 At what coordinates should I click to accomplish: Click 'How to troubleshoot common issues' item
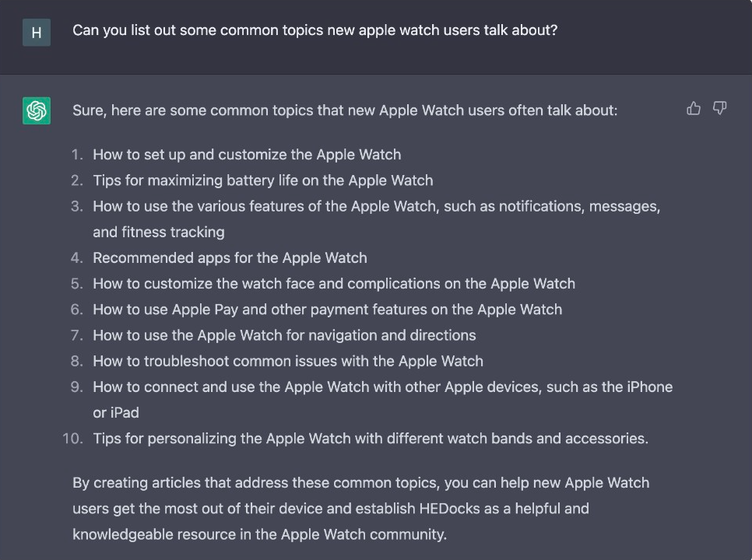(288, 361)
